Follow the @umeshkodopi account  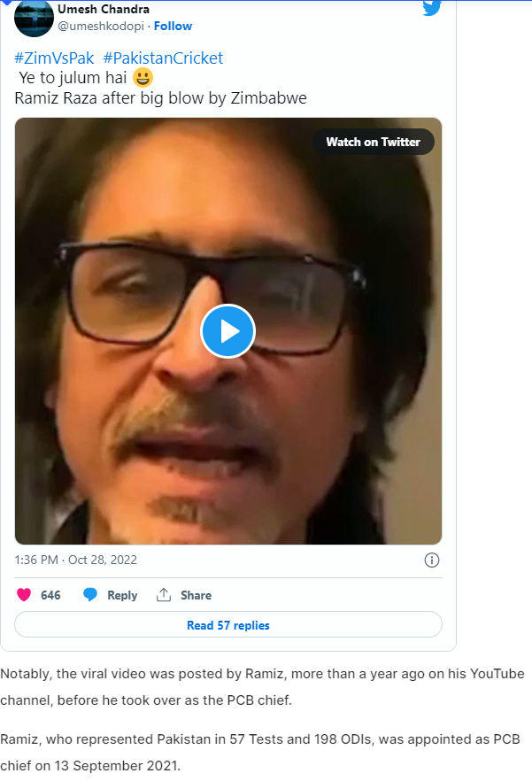point(173,26)
